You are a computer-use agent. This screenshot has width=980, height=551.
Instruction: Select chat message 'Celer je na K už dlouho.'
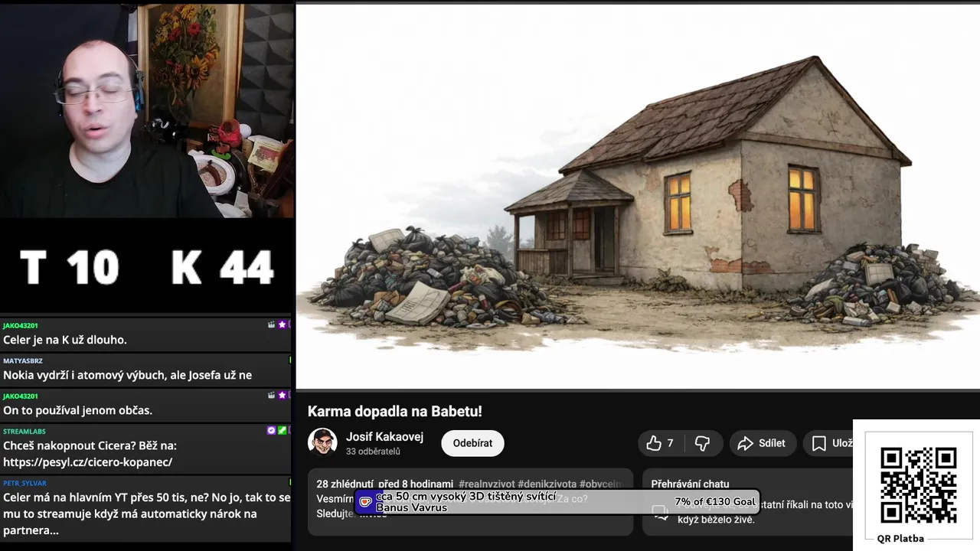[x=65, y=340]
